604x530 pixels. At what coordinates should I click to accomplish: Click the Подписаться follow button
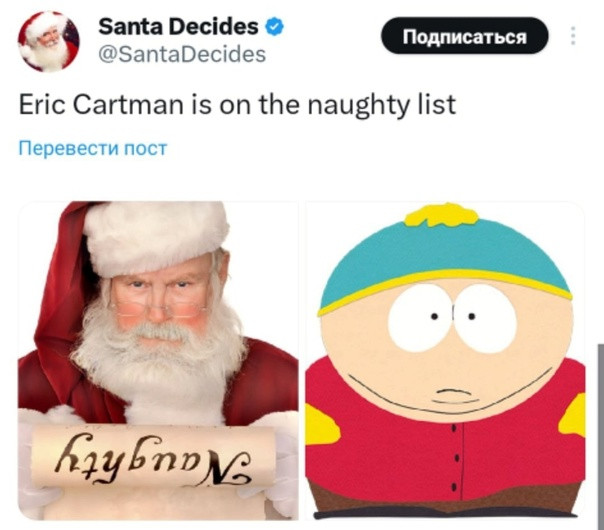pyautogui.click(x=465, y=36)
